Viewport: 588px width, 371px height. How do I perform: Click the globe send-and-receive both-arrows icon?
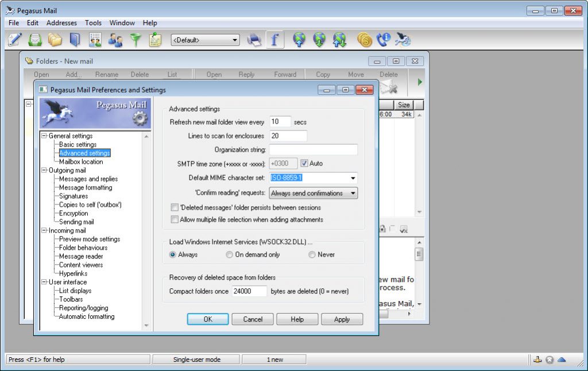pyautogui.click(x=339, y=40)
